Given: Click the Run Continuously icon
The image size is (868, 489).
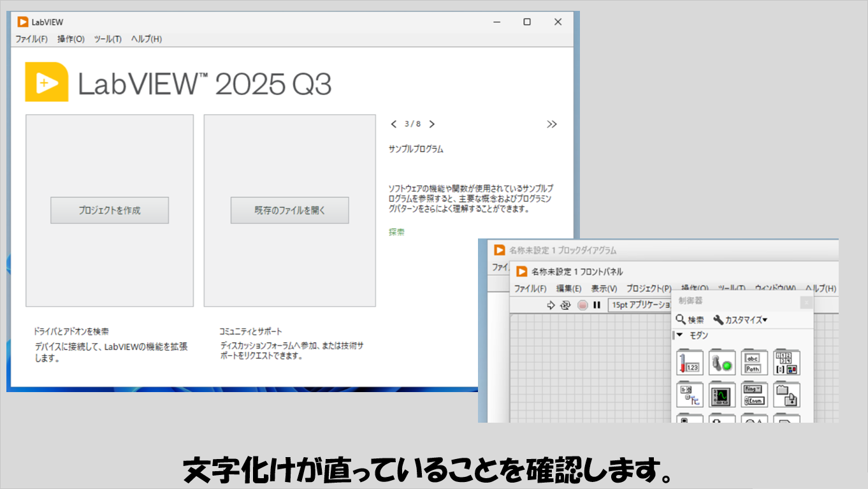Looking at the screenshot, I should [x=565, y=305].
